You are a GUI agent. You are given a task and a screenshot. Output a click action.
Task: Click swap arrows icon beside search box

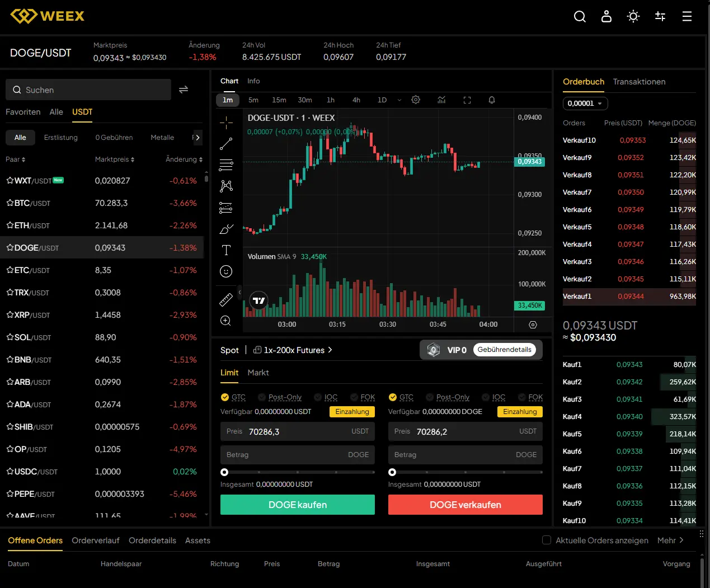(x=184, y=90)
